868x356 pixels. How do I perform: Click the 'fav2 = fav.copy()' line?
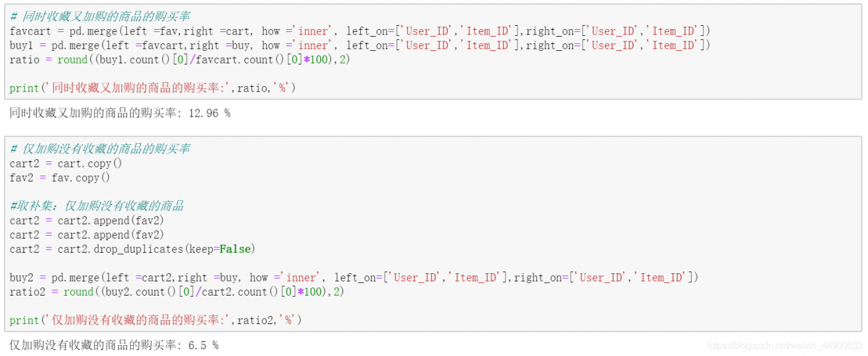click(60, 178)
